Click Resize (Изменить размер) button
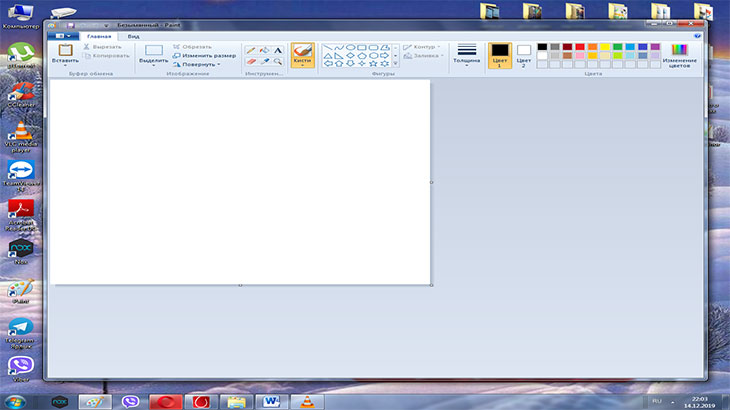 pyautogui.click(x=204, y=55)
